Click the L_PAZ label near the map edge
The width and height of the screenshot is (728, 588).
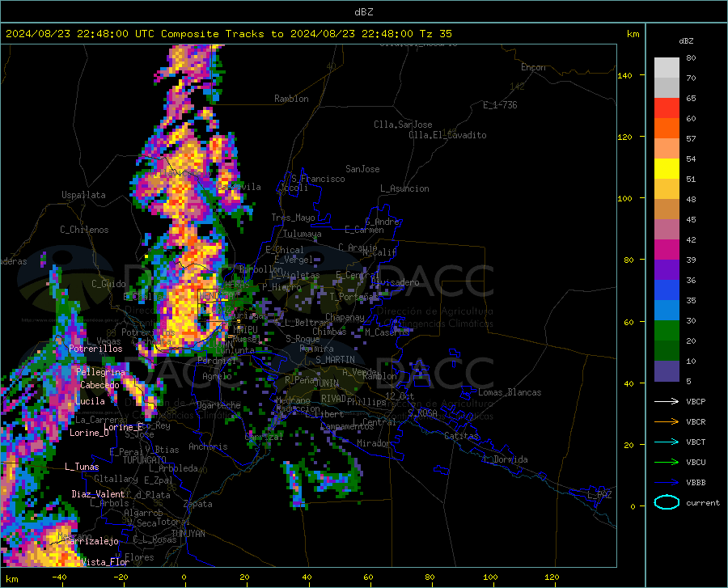click(x=599, y=495)
